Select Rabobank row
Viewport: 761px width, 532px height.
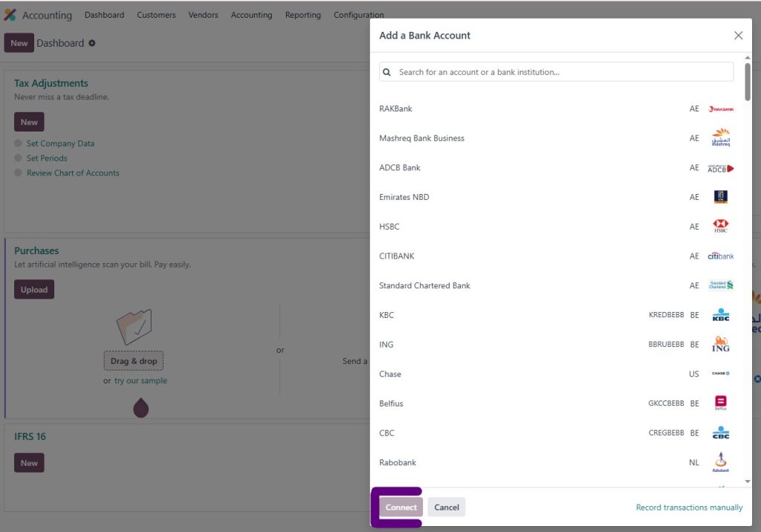pos(556,462)
